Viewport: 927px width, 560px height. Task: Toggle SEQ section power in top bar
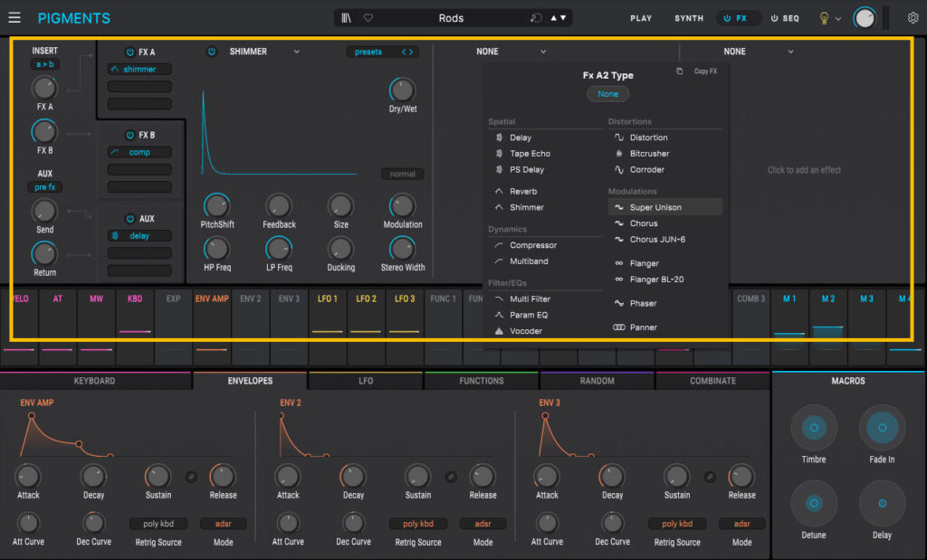point(774,18)
